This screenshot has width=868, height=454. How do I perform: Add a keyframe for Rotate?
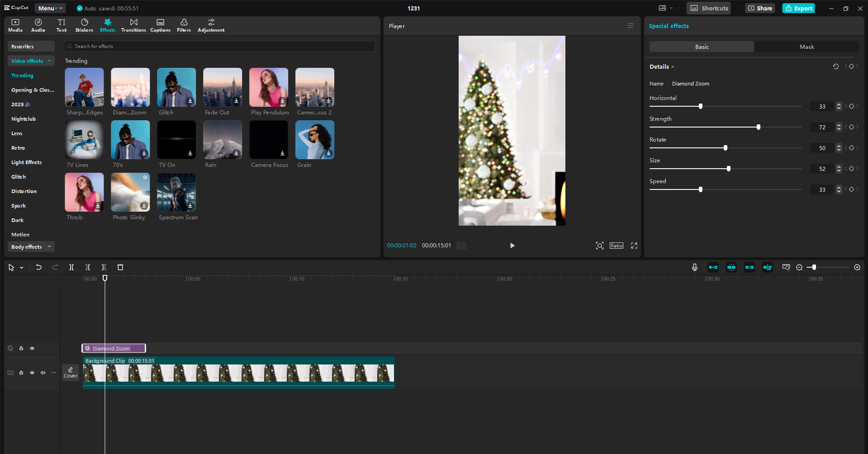coord(851,148)
